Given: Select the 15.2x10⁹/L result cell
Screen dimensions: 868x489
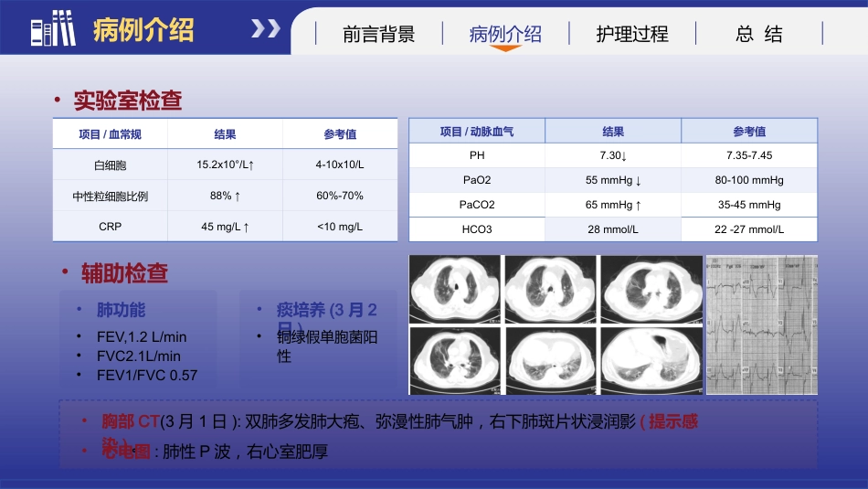Looking at the screenshot, I should tap(226, 165).
